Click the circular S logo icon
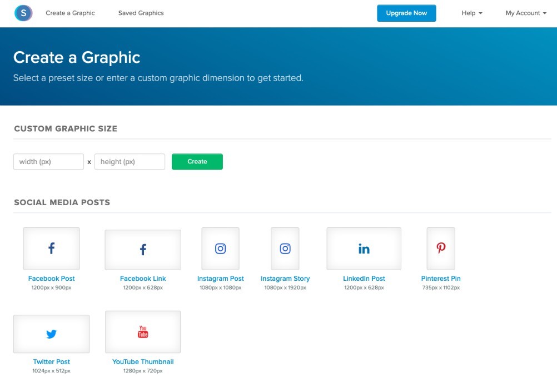This screenshot has width=557, height=392. click(x=23, y=13)
